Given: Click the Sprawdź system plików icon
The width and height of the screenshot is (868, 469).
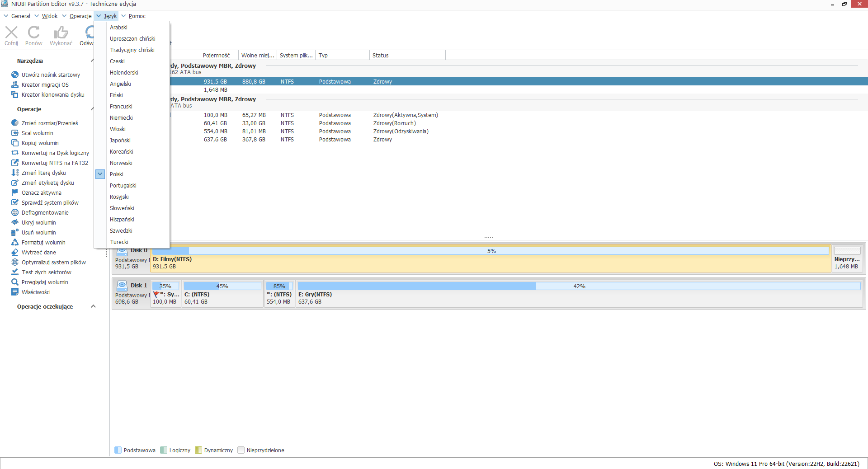Looking at the screenshot, I should point(15,202).
